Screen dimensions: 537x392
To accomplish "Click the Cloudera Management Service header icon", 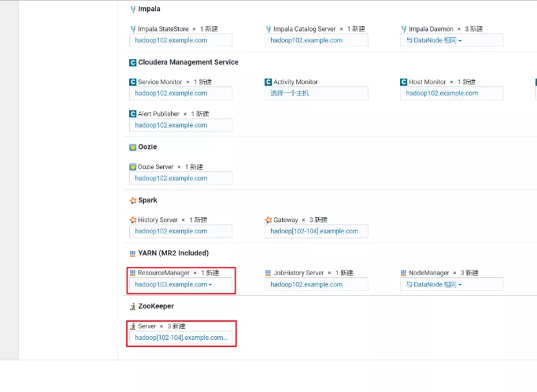I will [x=133, y=63].
